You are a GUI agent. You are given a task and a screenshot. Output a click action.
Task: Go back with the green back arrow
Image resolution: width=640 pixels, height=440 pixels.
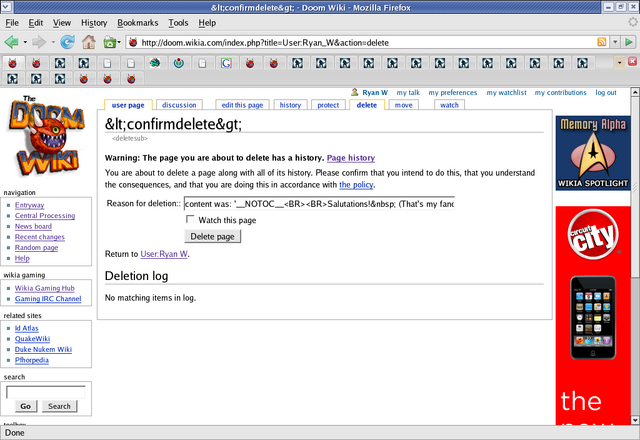point(11,42)
